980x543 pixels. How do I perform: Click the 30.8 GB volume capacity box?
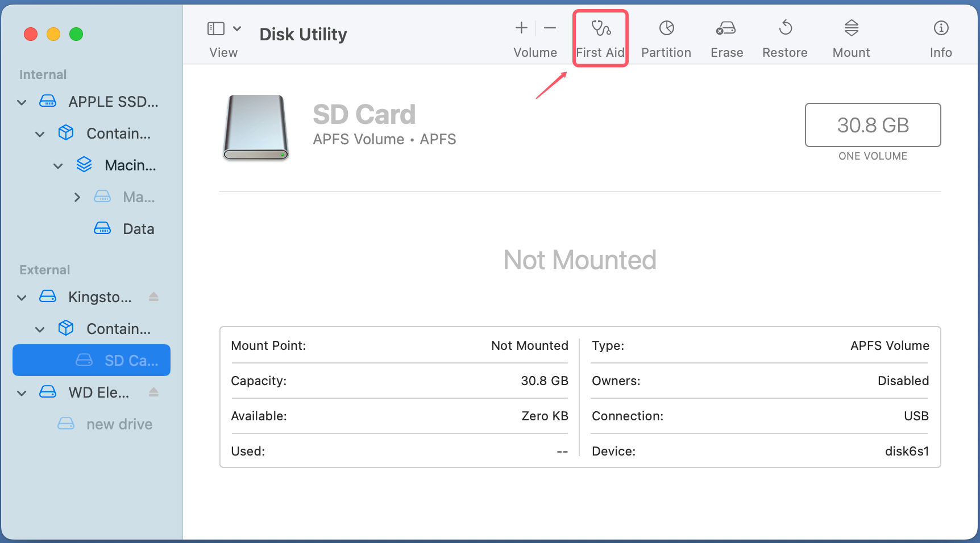(x=873, y=125)
